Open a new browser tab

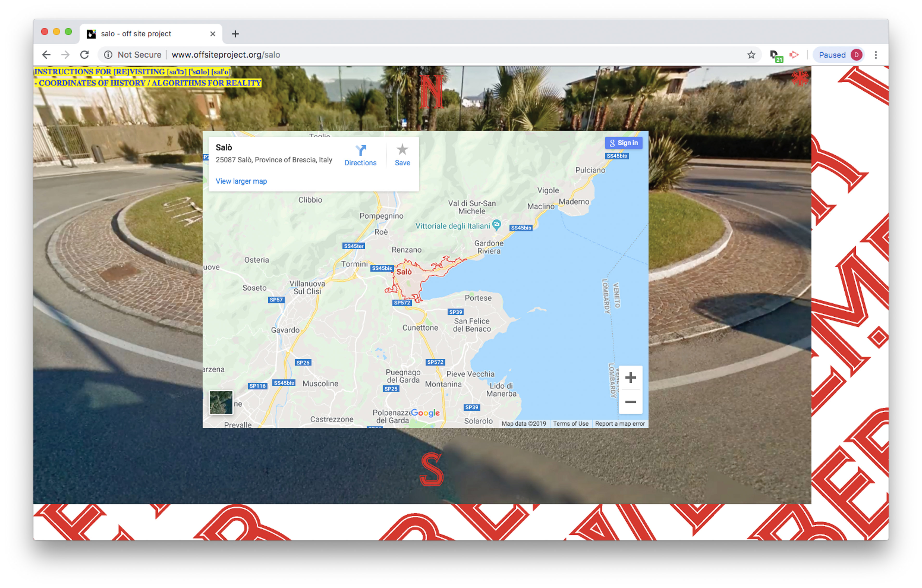coord(235,34)
